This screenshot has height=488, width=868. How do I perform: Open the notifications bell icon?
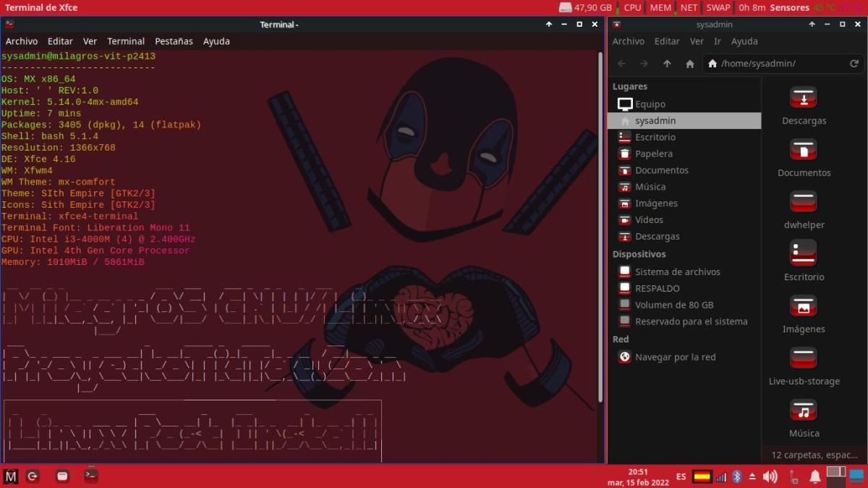[814, 476]
